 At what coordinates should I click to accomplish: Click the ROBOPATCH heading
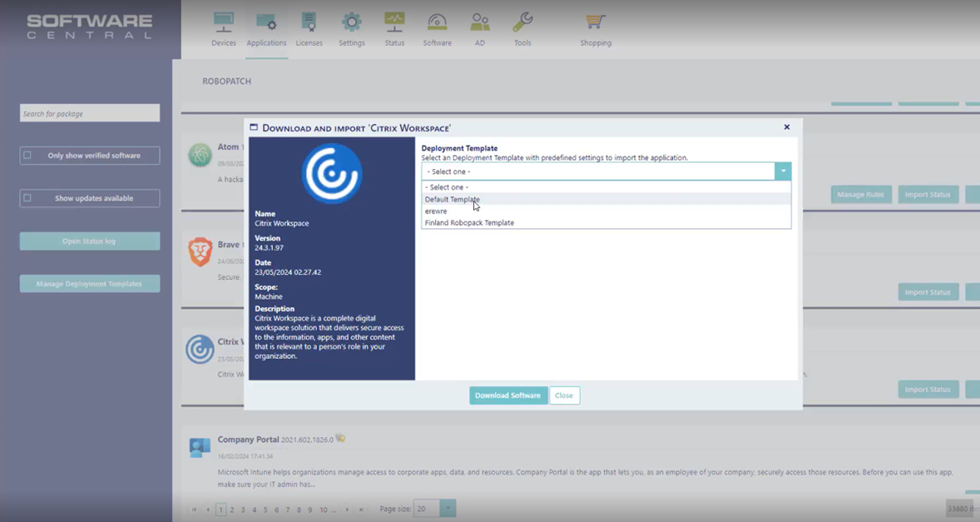(x=227, y=82)
